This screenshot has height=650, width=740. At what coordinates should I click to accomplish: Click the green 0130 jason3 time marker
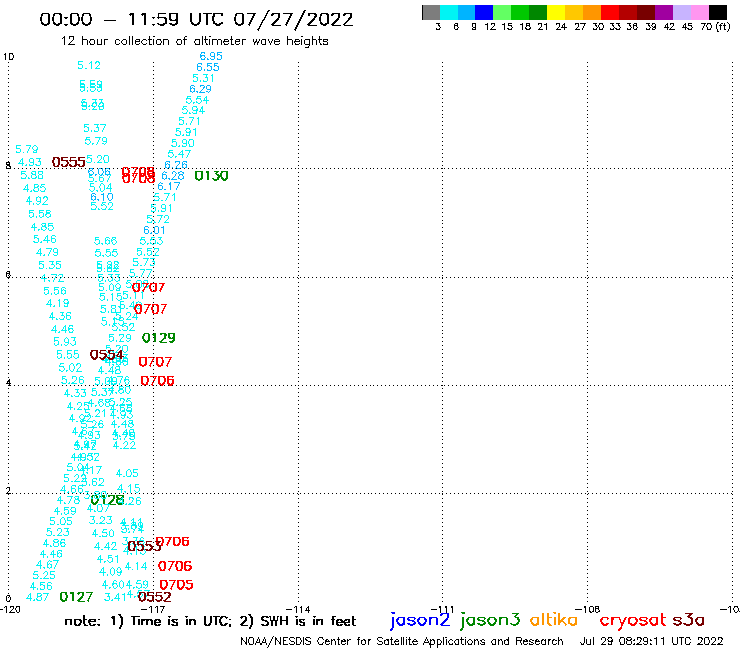point(211,176)
